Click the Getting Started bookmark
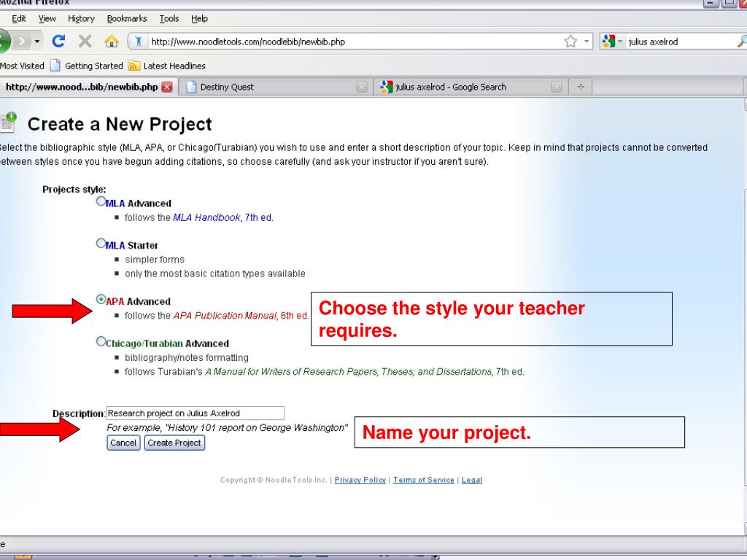The width and height of the screenshot is (747, 560). pyautogui.click(x=87, y=66)
